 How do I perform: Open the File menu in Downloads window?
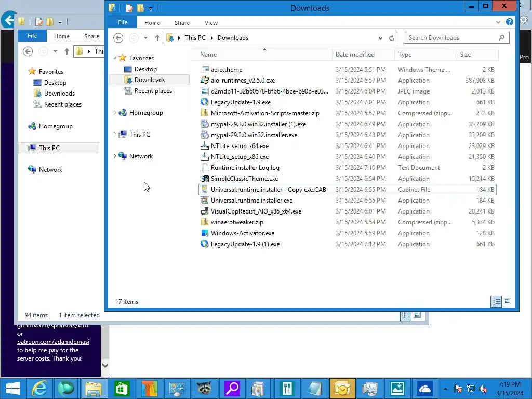[x=123, y=23]
